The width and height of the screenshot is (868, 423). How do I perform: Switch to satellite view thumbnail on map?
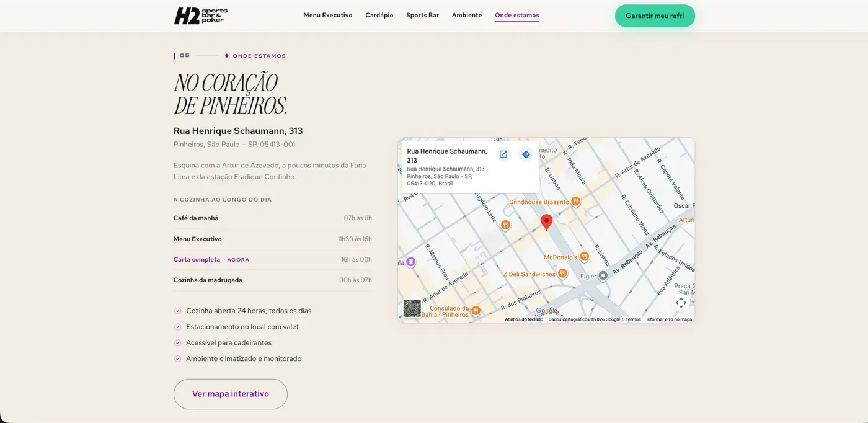tap(412, 308)
